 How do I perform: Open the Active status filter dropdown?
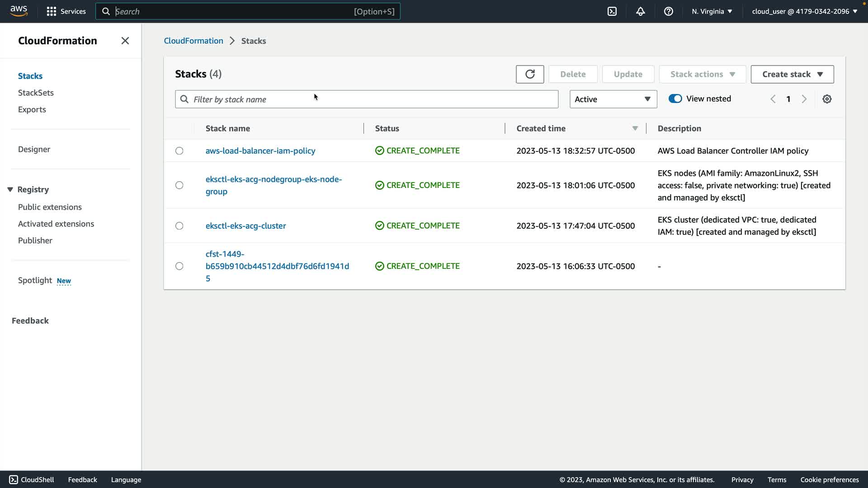(613, 99)
